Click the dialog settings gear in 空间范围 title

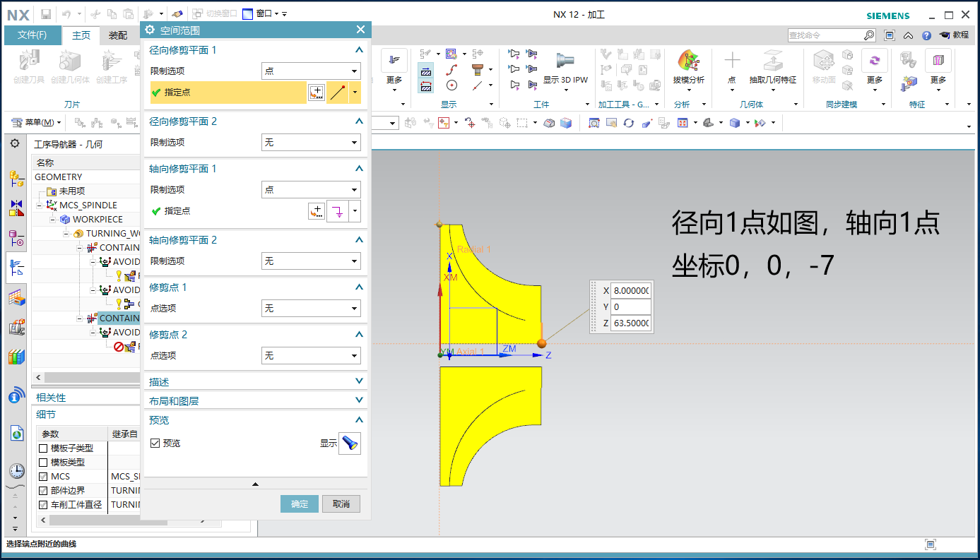tap(150, 30)
